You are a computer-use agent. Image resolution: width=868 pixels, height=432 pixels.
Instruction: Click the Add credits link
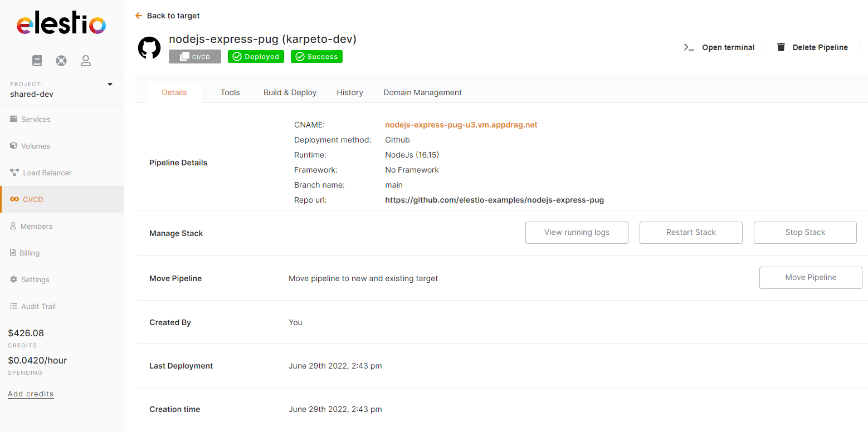point(31,394)
